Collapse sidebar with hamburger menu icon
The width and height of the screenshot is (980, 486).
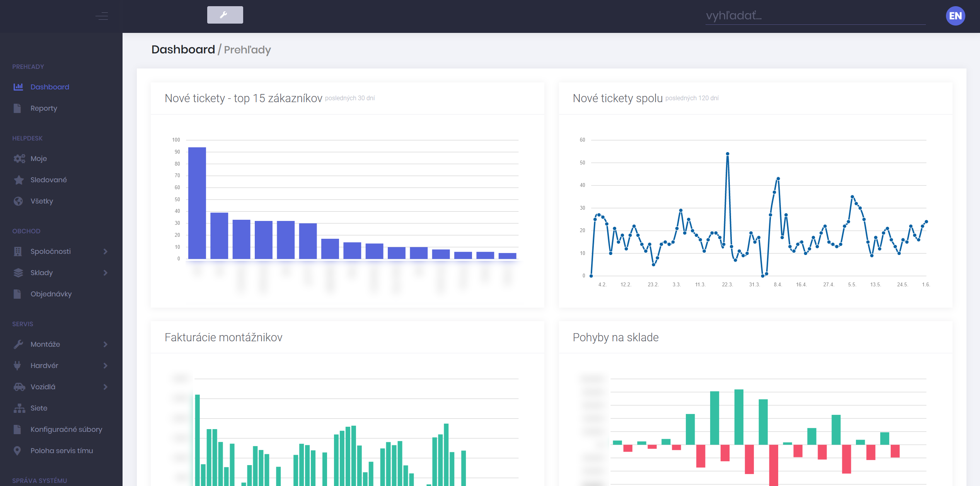102,16
